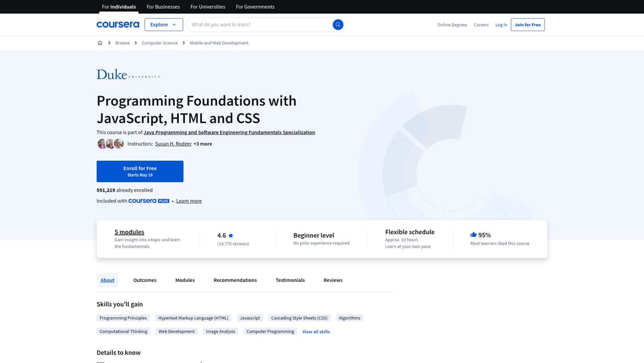Click Enroll for Free button

(140, 171)
